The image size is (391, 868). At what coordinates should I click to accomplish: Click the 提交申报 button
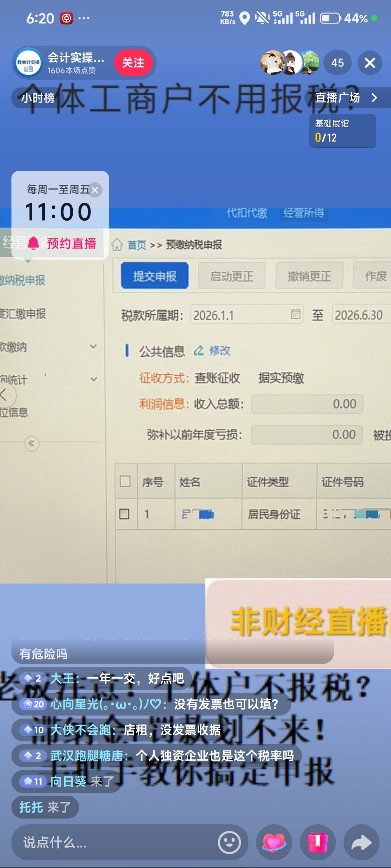pyautogui.click(x=155, y=276)
